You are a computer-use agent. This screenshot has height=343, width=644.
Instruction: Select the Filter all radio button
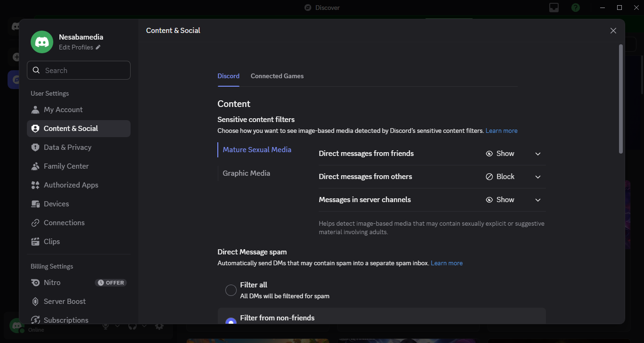[231, 290]
